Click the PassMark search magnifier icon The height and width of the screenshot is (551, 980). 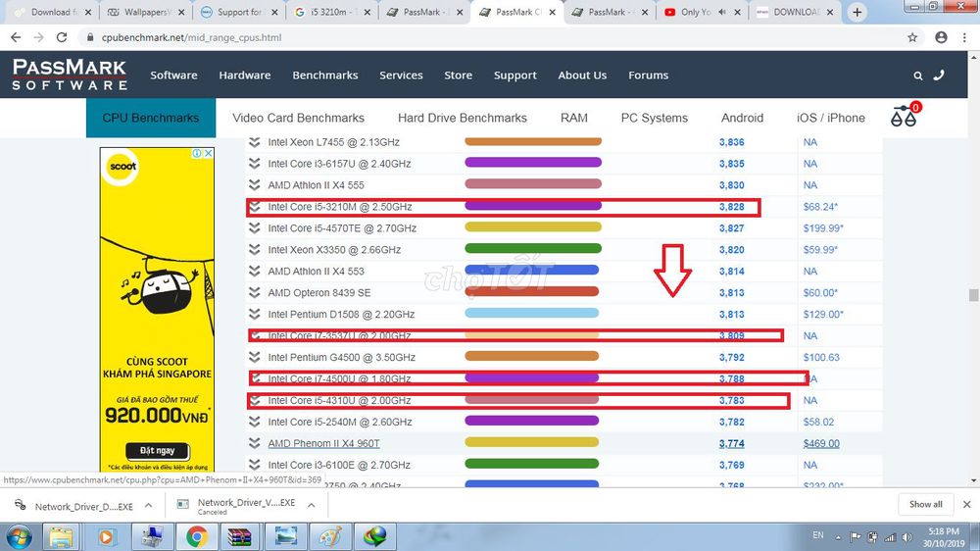[x=917, y=75]
